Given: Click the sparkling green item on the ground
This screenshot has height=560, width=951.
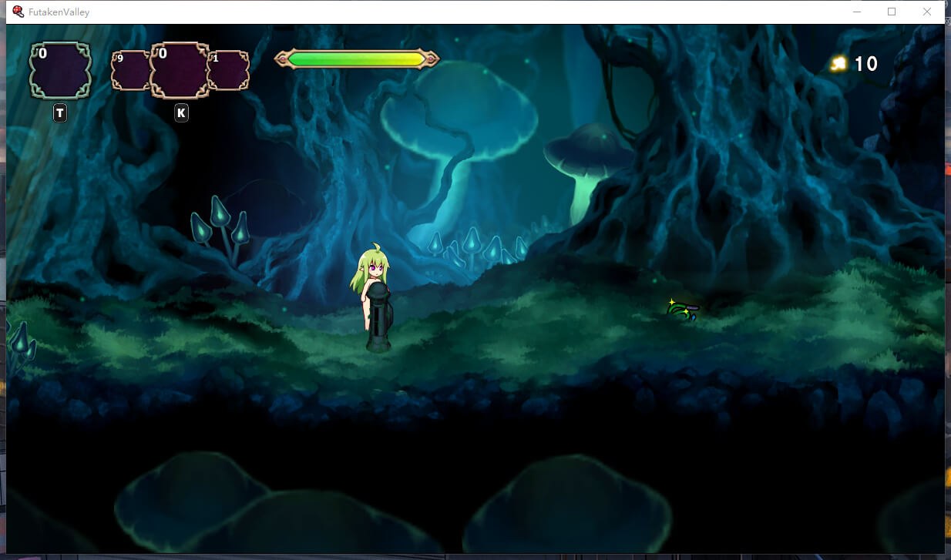Looking at the screenshot, I should pos(681,310).
